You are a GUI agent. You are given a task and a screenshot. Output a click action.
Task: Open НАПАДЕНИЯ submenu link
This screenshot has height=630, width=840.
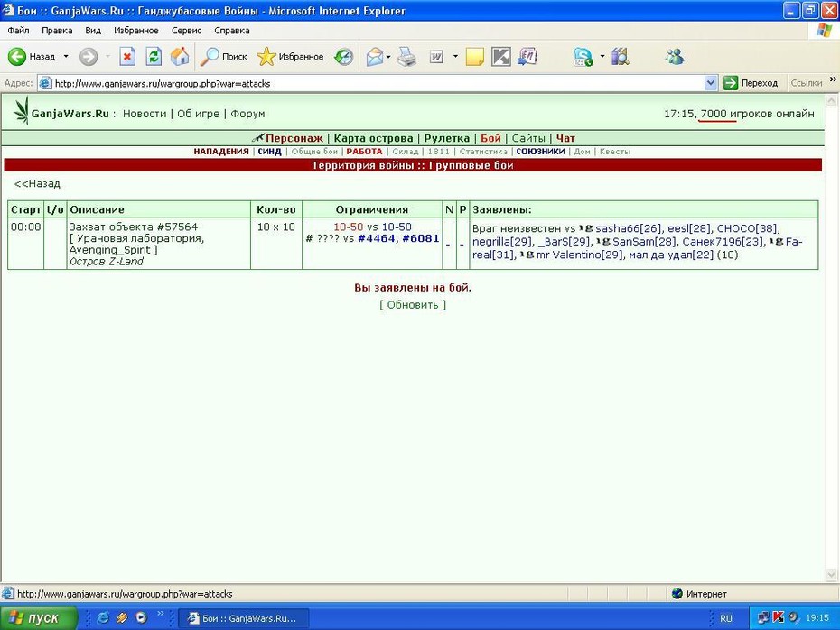221,152
